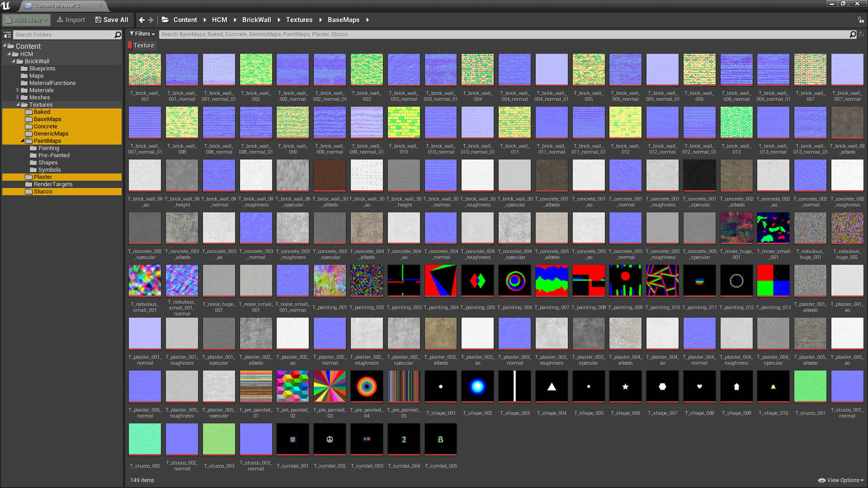The height and width of the screenshot is (488, 868).
Task: Click Save All
Action: tap(112, 20)
